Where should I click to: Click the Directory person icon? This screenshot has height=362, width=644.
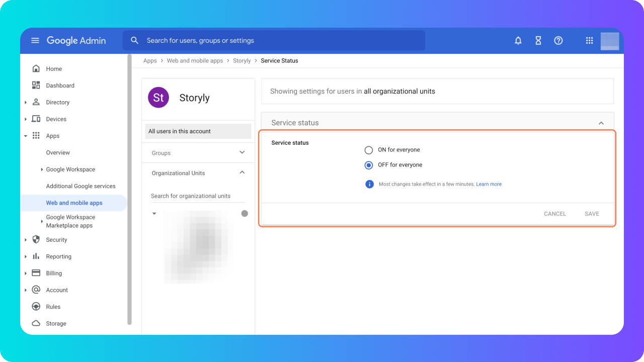pos(36,102)
